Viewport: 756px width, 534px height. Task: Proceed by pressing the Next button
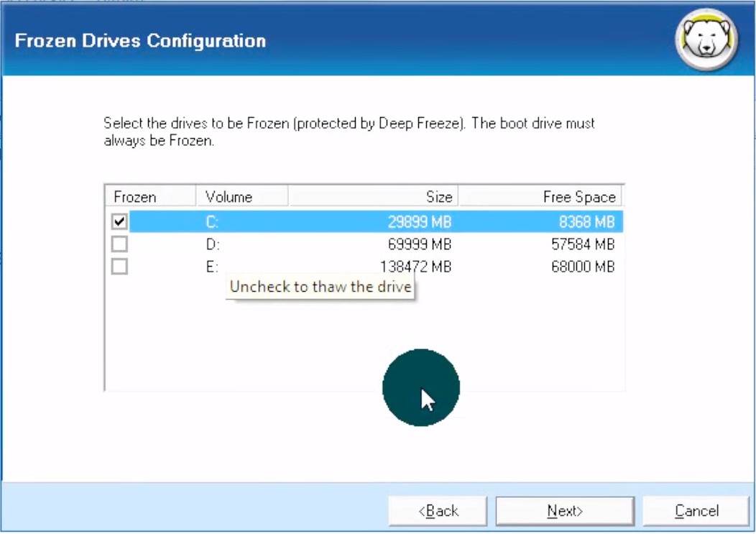tap(565, 511)
